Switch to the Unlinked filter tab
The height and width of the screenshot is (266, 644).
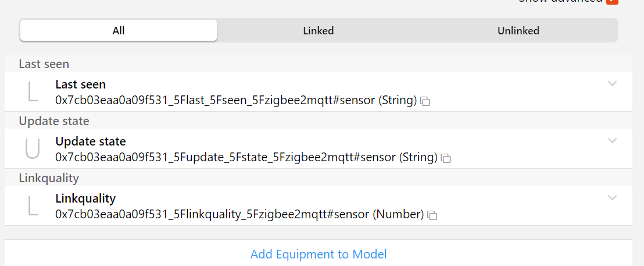518,31
